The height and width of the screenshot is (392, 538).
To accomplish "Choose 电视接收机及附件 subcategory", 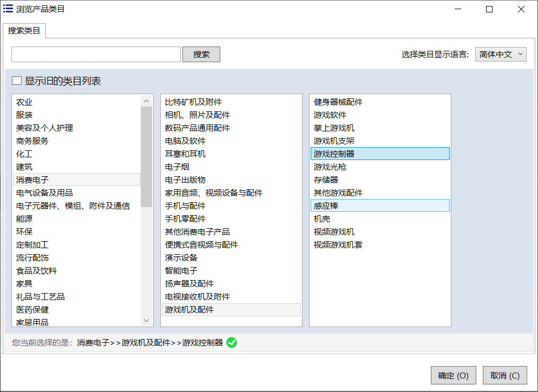I will (x=231, y=297).
